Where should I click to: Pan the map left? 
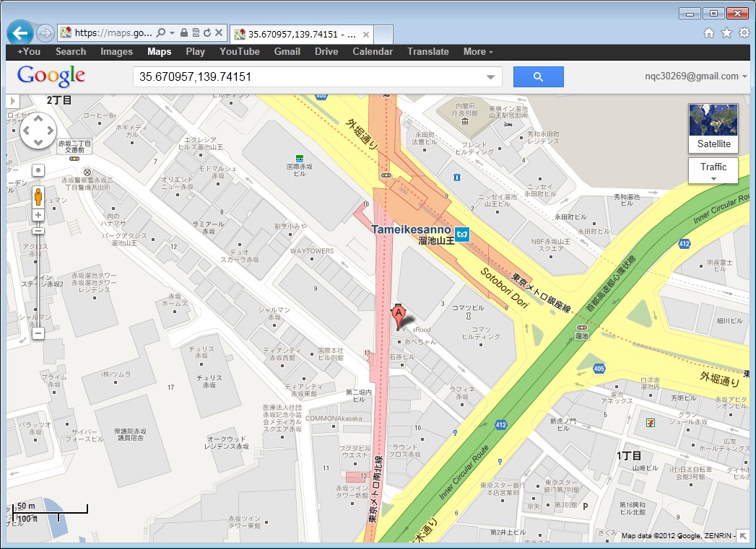[27, 131]
